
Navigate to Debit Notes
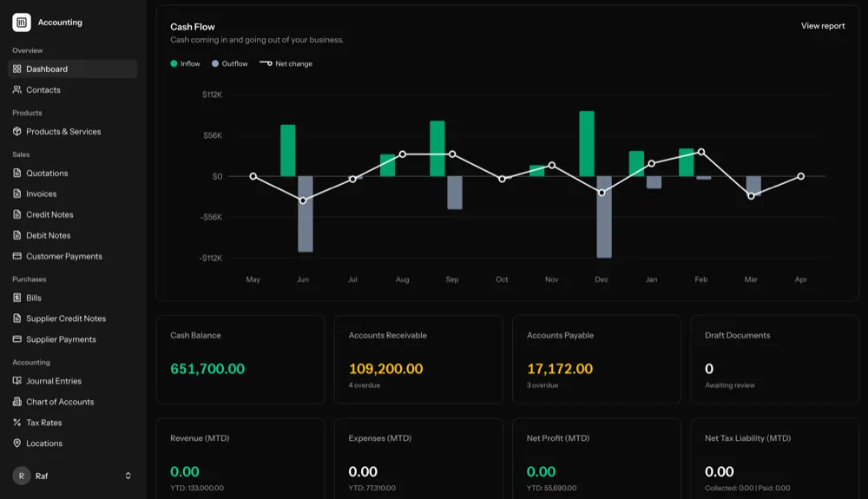(73, 235)
